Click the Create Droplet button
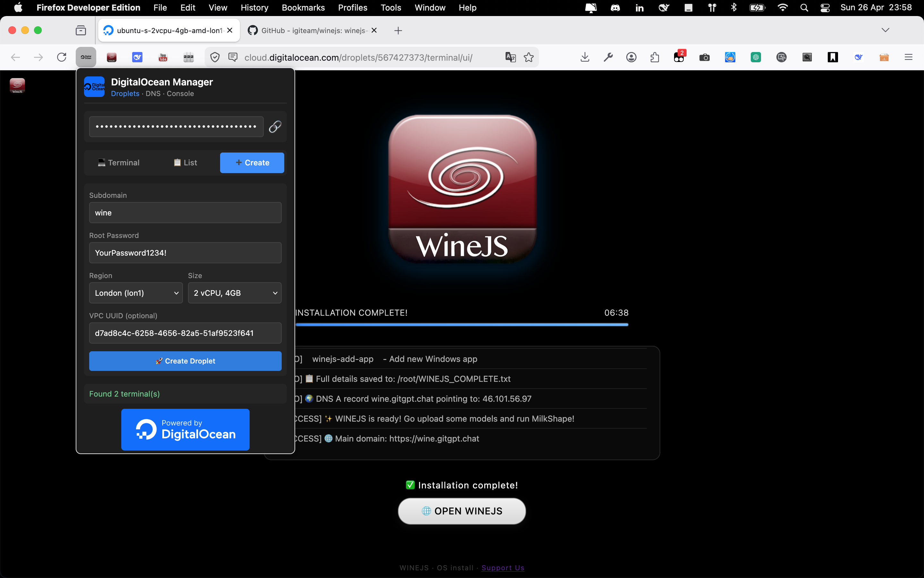Screen dimensions: 924x578 click(185, 361)
